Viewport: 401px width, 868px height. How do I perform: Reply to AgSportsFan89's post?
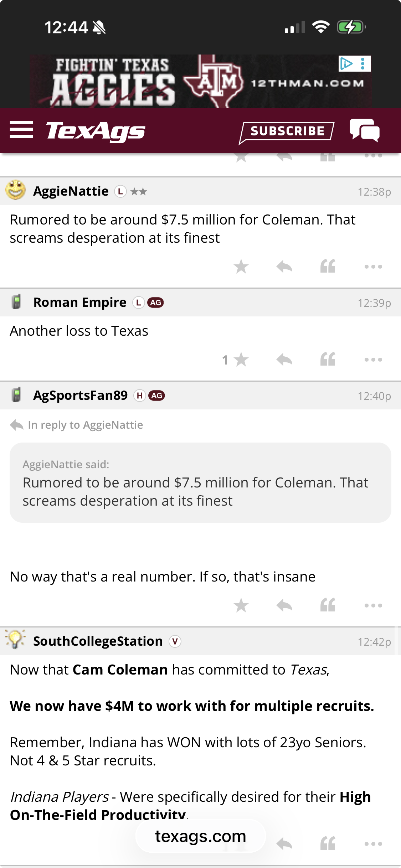pyautogui.click(x=284, y=605)
